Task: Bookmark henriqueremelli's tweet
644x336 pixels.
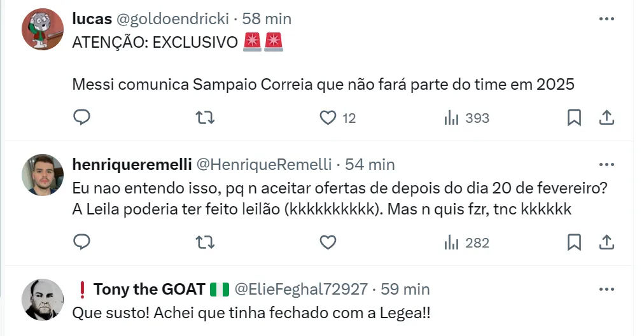Action: click(x=574, y=242)
